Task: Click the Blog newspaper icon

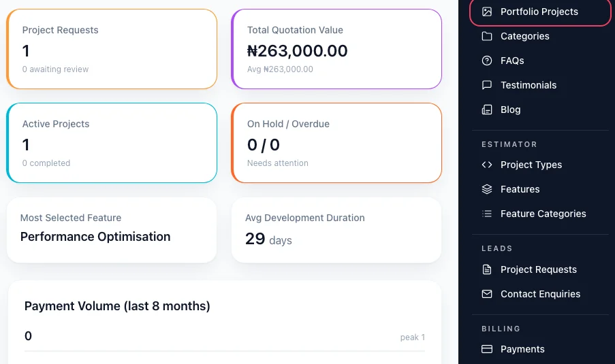Action: point(487,110)
